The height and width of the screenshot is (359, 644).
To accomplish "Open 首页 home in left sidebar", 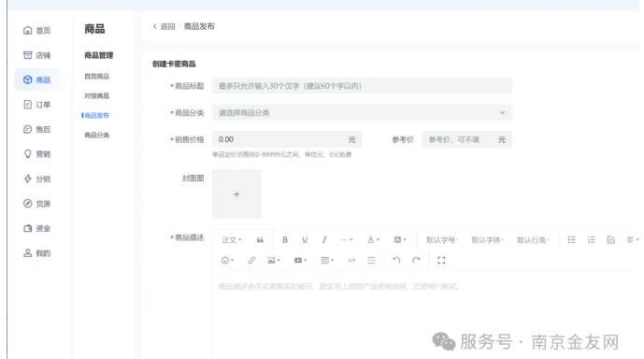I will pos(37,31).
